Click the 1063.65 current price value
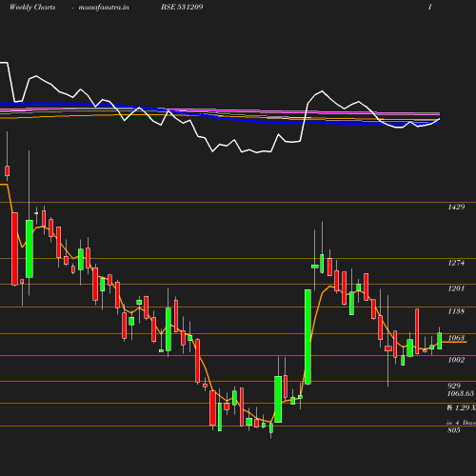Screen dimensions: 476x476 click(x=461, y=393)
